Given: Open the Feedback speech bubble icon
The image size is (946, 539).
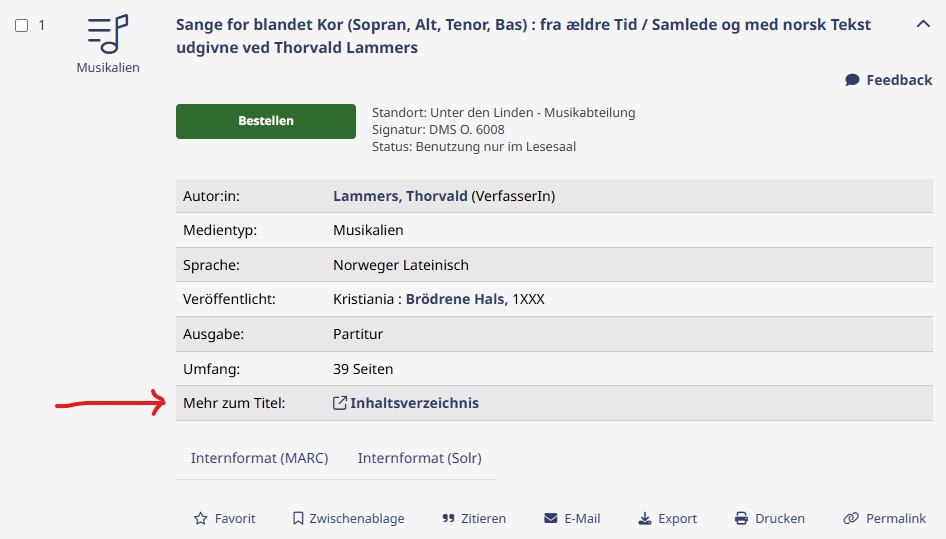Looking at the screenshot, I should point(852,80).
